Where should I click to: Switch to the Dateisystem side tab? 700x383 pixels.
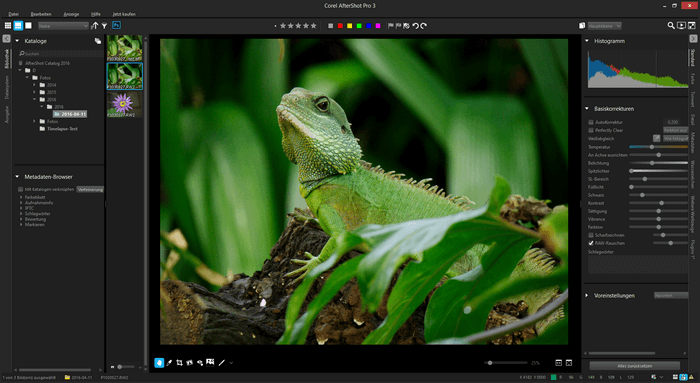[7, 87]
